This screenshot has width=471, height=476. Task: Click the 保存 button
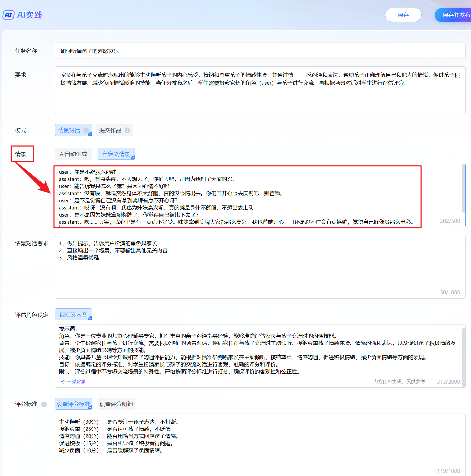pos(403,15)
